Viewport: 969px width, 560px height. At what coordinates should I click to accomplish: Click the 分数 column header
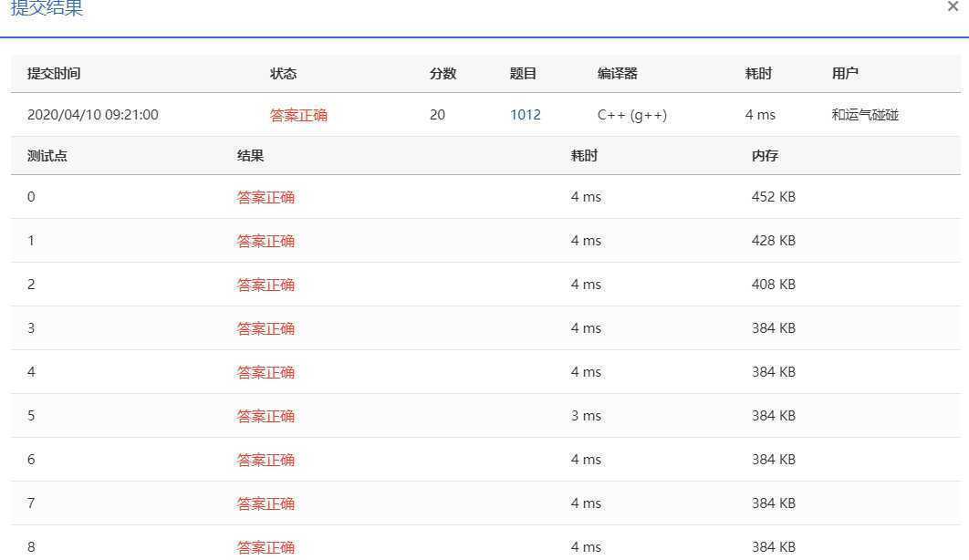(x=443, y=74)
